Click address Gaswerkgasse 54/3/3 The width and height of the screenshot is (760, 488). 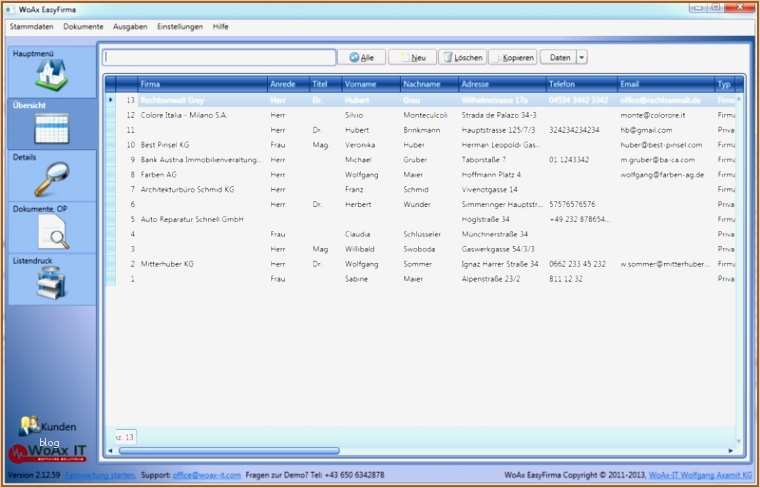point(498,249)
